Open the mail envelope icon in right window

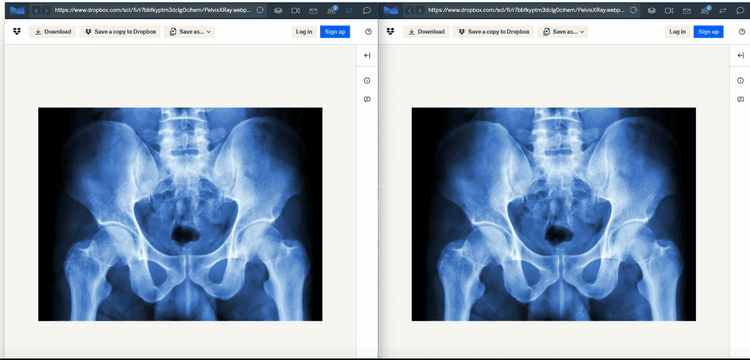coord(687,11)
